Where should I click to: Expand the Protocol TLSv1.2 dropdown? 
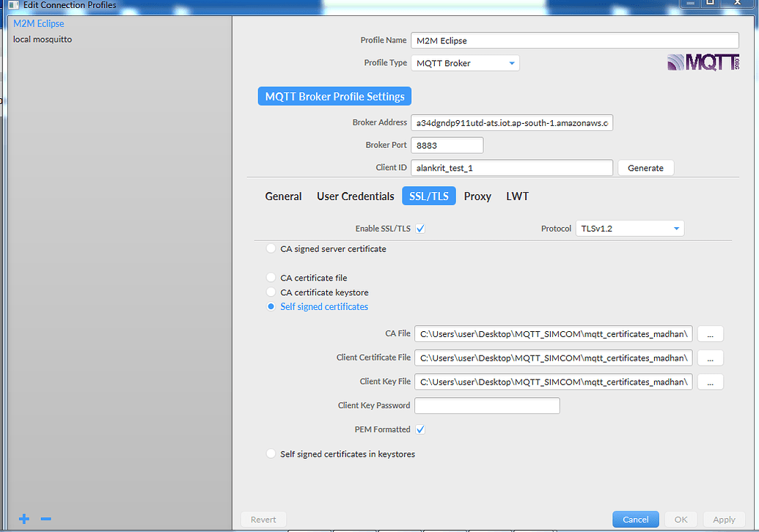coord(630,229)
